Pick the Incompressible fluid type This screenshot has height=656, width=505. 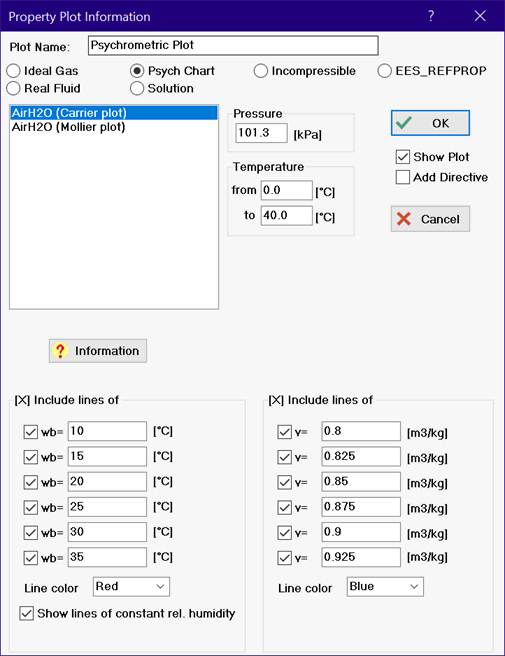(x=261, y=71)
